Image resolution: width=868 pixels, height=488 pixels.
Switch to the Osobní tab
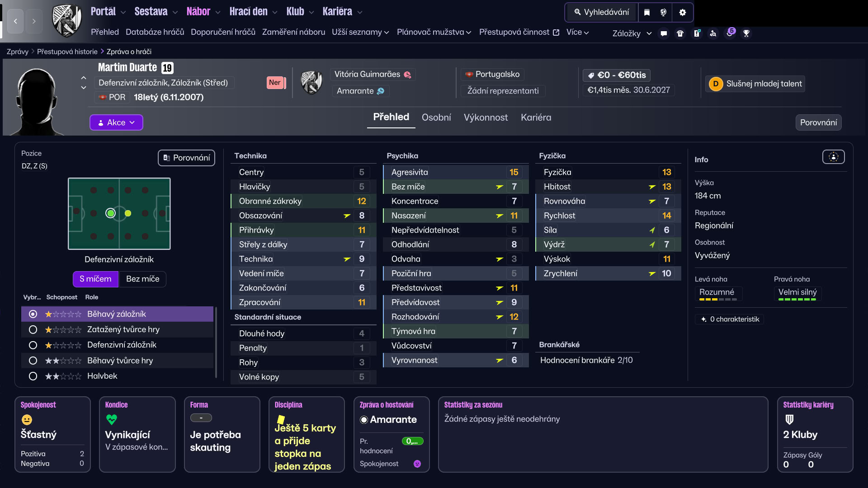click(x=436, y=117)
